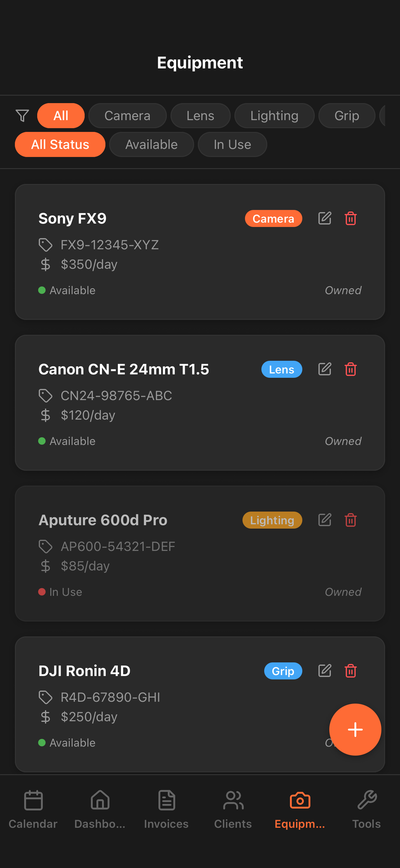Edit the DJI Ronin 4D entry
400x868 pixels.
click(325, 671)
